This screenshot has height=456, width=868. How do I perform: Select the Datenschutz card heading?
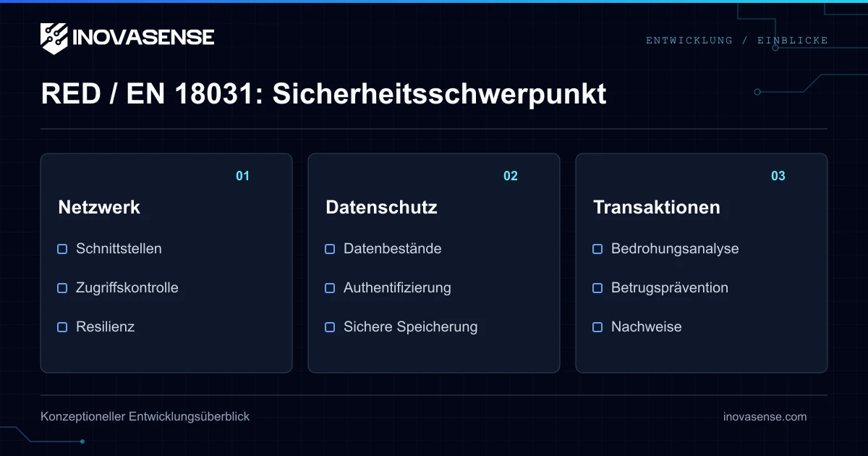tap(381, 207)
